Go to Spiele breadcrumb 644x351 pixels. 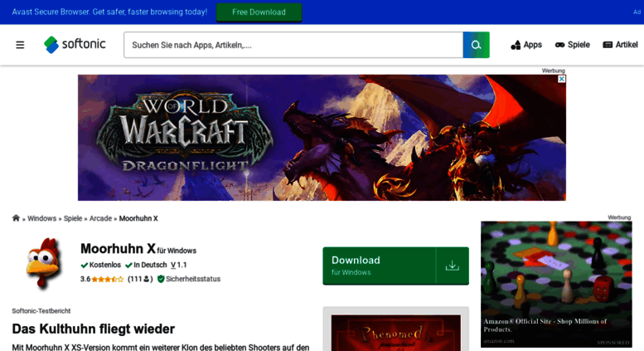pyautogui.click(x=73, y=218)
